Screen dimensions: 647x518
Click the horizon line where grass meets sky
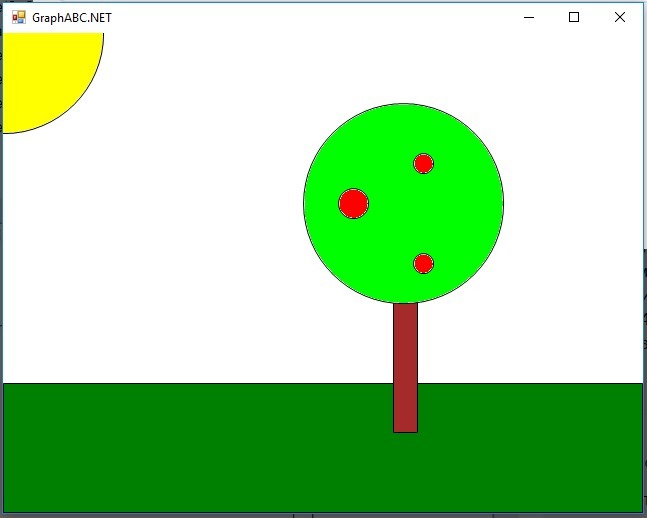200,383
